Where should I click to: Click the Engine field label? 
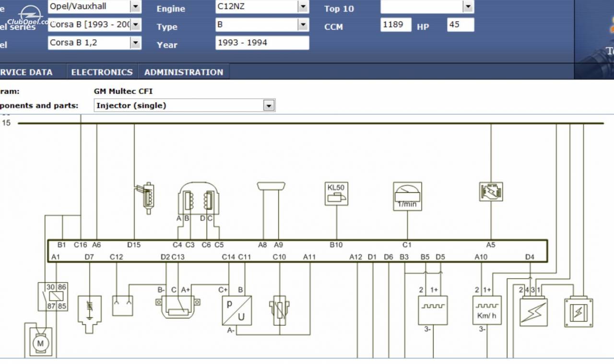pyautogui.click(x=171, y=9)
